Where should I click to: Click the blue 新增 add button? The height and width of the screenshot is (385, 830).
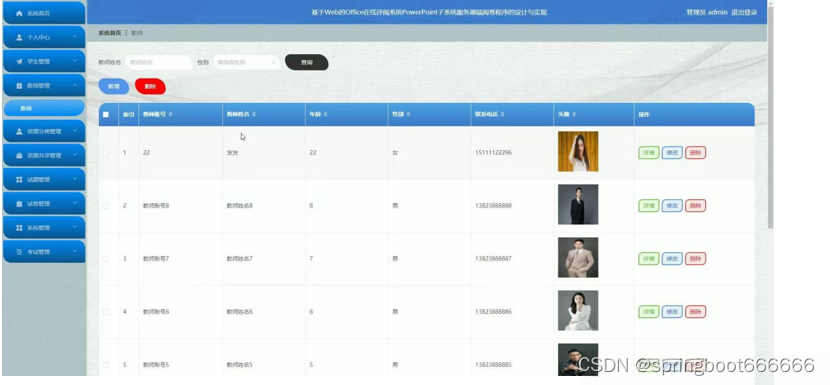tap(114, 86)
